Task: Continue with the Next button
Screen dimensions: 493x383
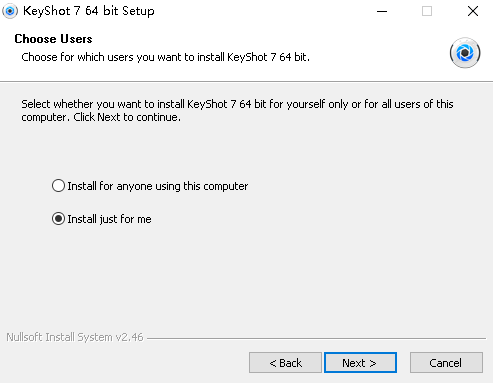Action: (360, 363)
